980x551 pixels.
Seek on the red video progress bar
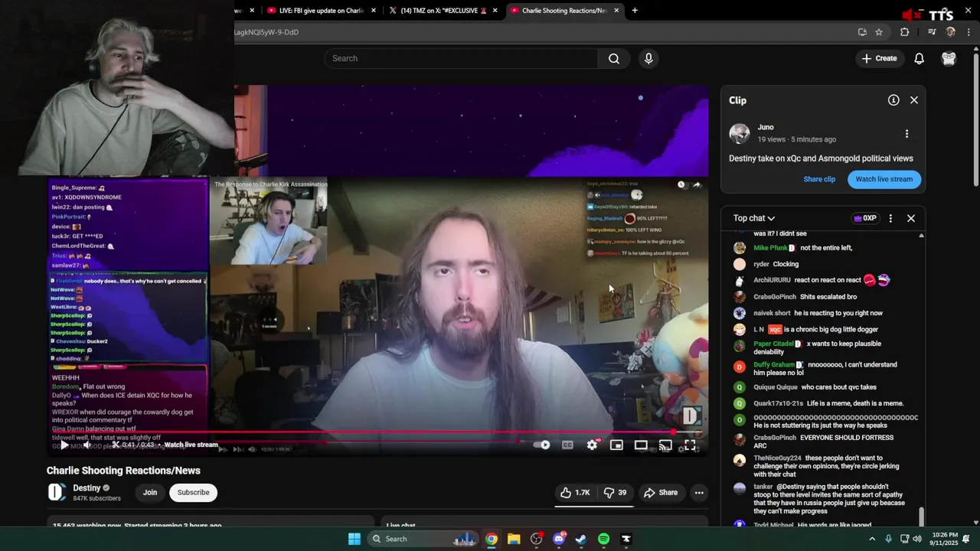tap(379, 432)
